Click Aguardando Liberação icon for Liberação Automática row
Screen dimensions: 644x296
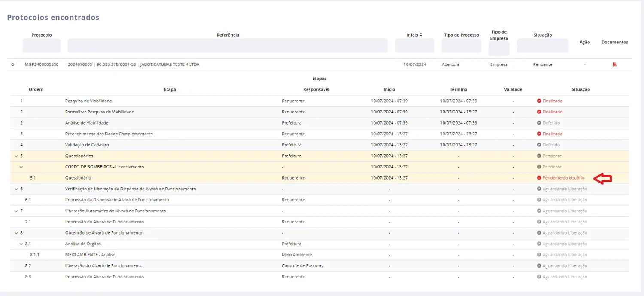[539, 211]
